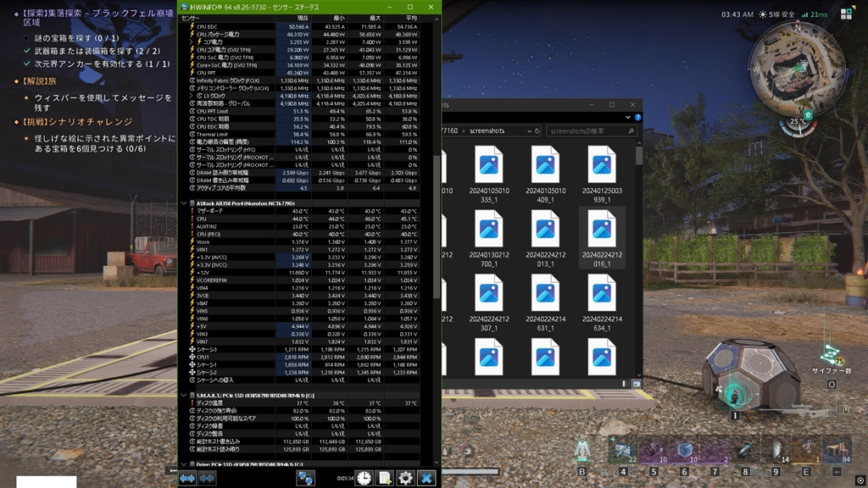This screenshot has height=488, width=868.
Task: Click 【挑戦】シナリオチャレンジ quest heading
Action: (x=76, y=122)
